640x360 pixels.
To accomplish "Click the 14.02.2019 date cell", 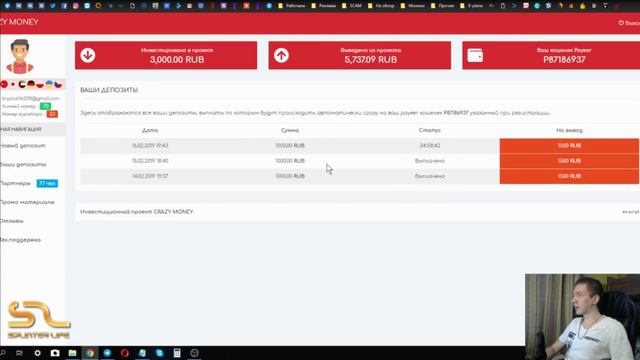I will (150, 176).
